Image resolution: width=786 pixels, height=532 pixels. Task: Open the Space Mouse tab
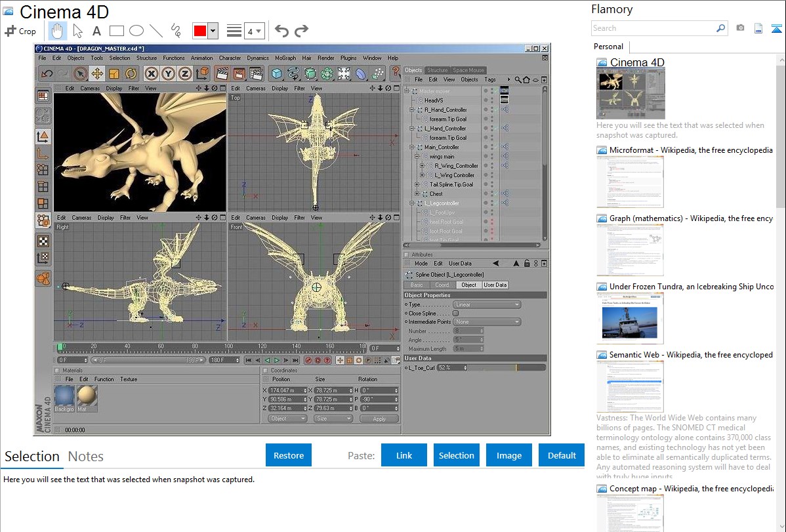[468, 70]
